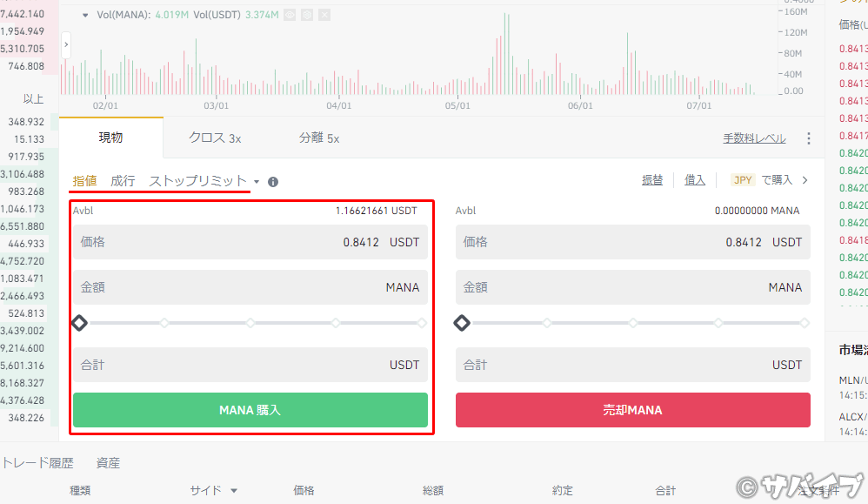Hide the volume indicator with the eye icon
This screenshot has height=504, width=868.
[290, 15]
